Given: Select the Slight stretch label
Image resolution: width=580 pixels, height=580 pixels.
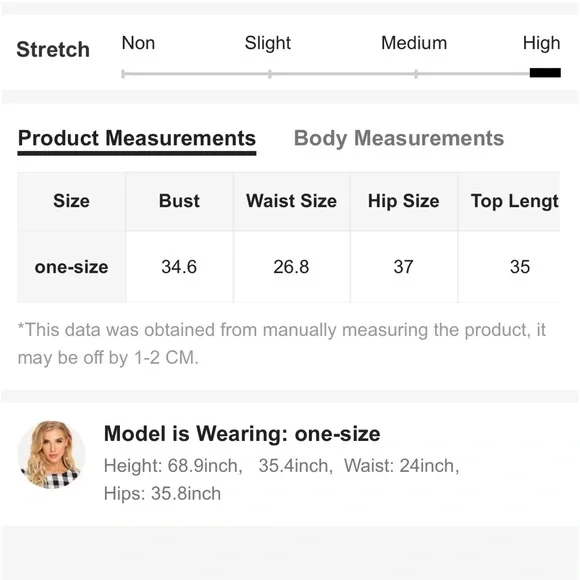Looking at the screenshot, I should pyautogui.click(x=268, y=43).
